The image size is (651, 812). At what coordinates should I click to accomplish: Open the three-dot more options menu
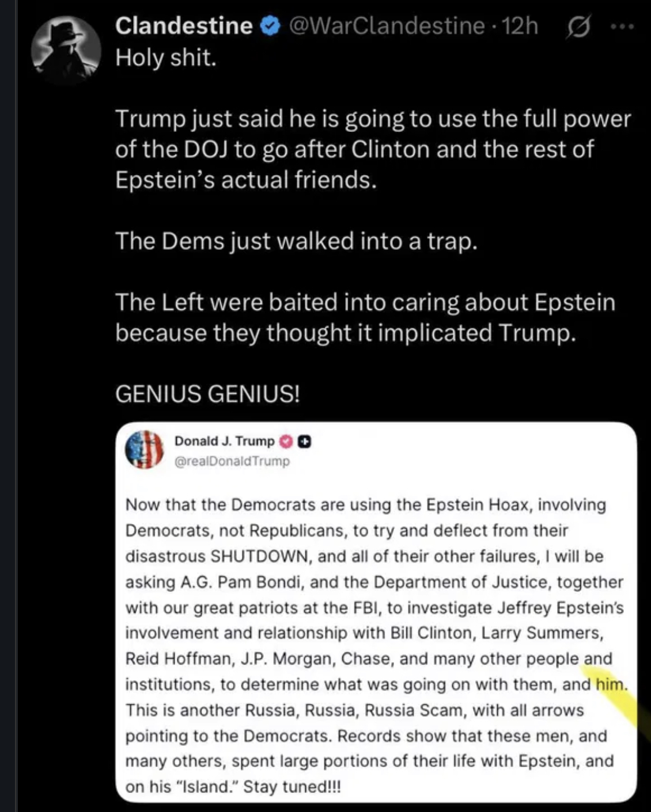tap(622, 27)
